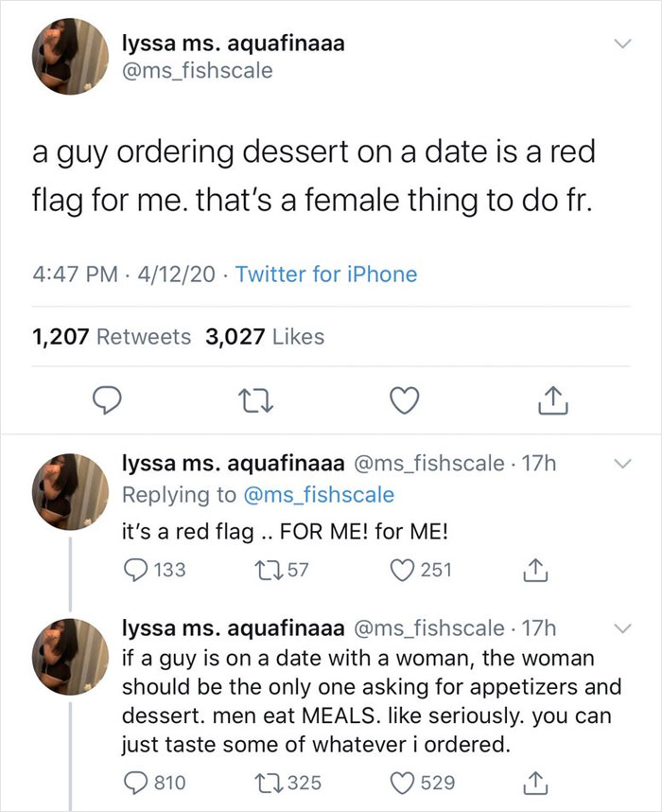Like the tweet with 529 likes
662x812 pixels.
point(405,784)
